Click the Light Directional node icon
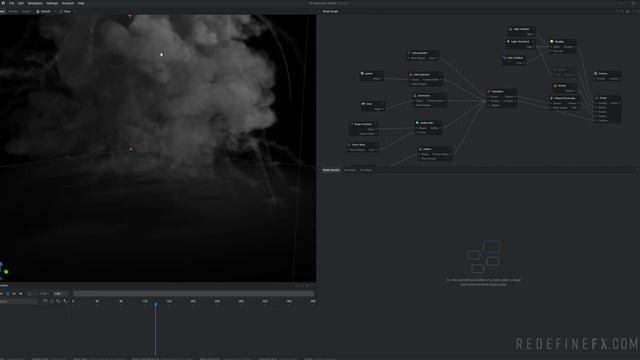 click(508, 42)
